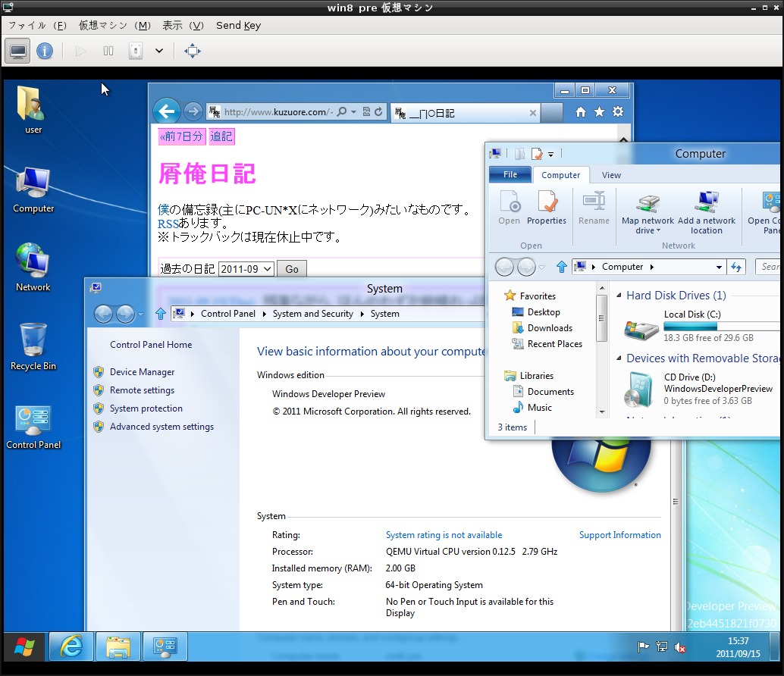Open the «前7日分 link

tap(181, 136)
